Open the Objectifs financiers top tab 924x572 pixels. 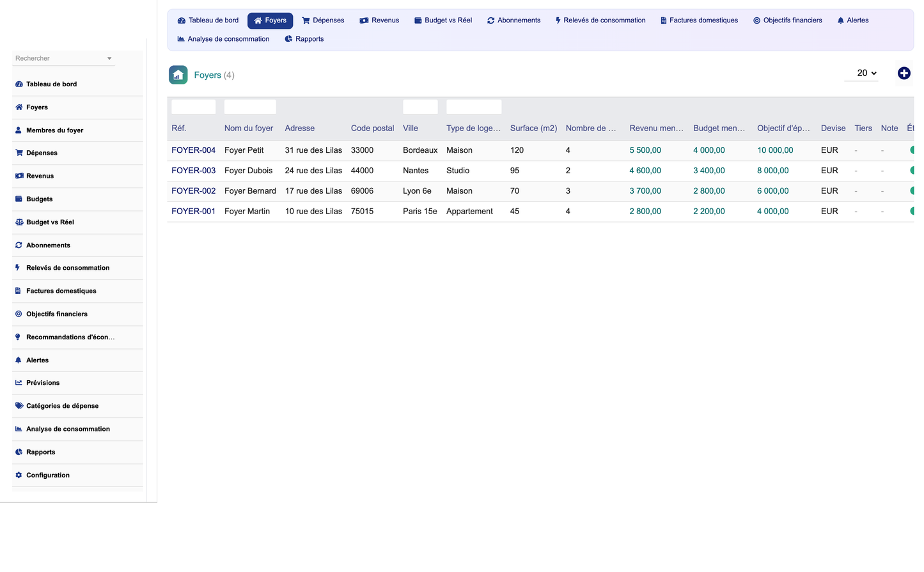tap(787, 20)
